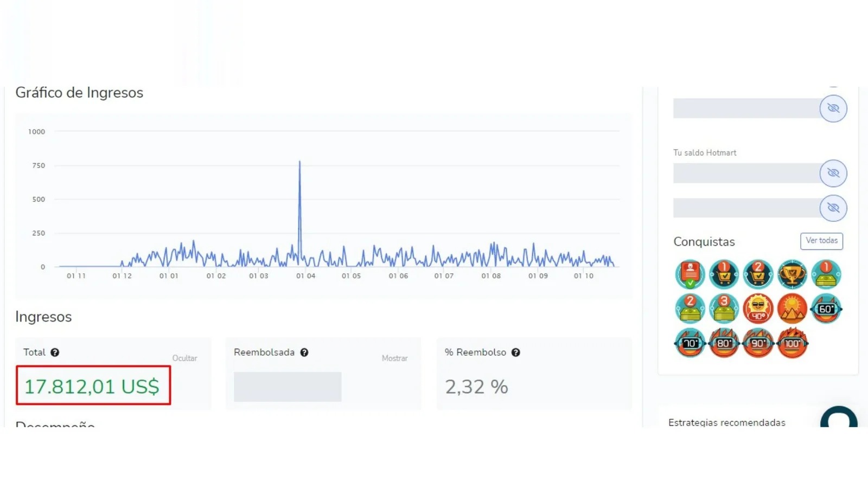
Task: Select the shopping cart badge numbered 2
Action: 758,274
